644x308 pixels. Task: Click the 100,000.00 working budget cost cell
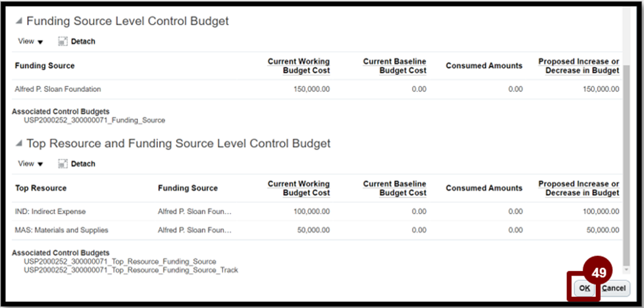311,212
